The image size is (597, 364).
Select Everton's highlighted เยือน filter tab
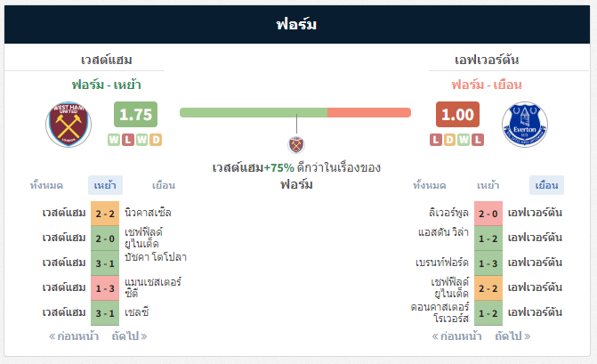[547, 185]
